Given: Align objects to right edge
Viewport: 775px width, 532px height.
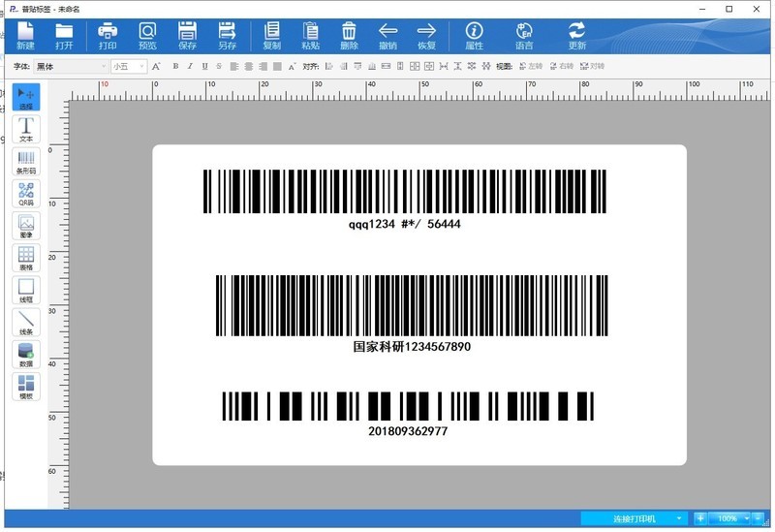Looking at the screenshot, I should point(344,66).
